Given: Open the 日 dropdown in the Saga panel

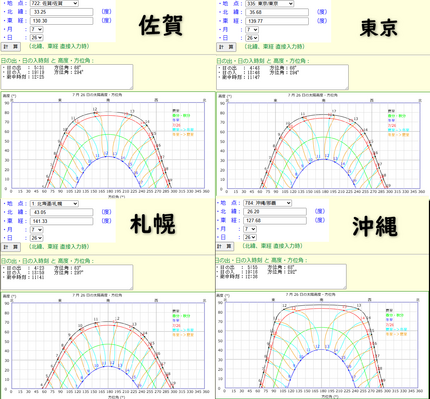Looking at the screenshot, I should tap(36, 38).
